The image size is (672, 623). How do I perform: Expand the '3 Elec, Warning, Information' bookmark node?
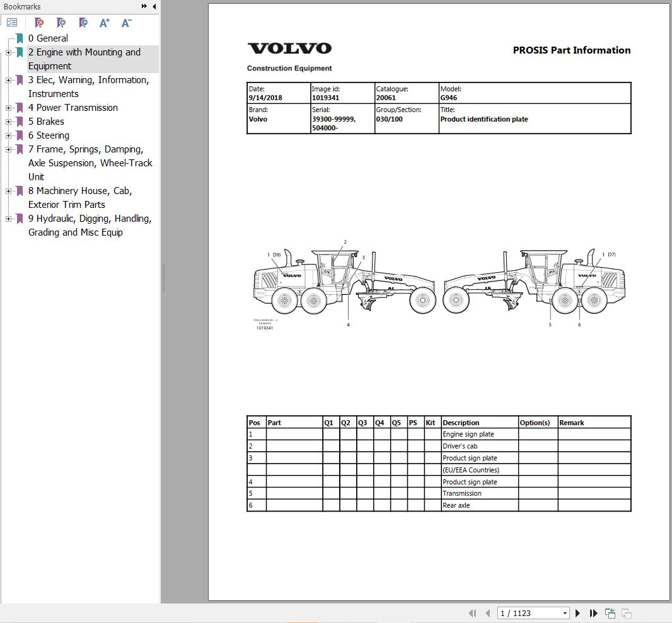(8, 80)
